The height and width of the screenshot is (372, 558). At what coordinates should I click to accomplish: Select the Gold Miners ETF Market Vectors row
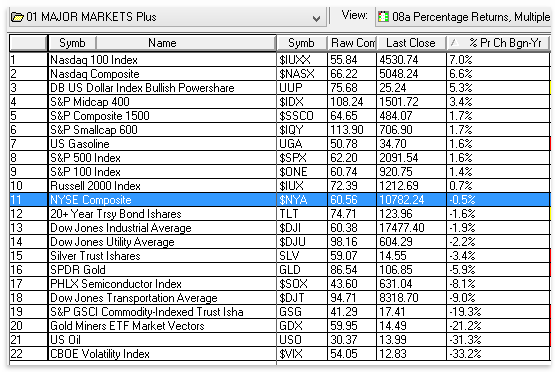pos(280,326)
